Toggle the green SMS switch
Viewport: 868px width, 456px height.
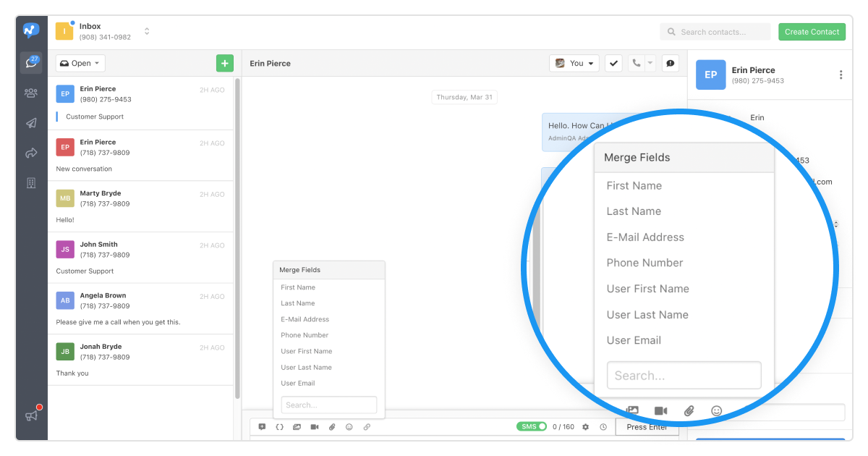[x=532, y=426]
